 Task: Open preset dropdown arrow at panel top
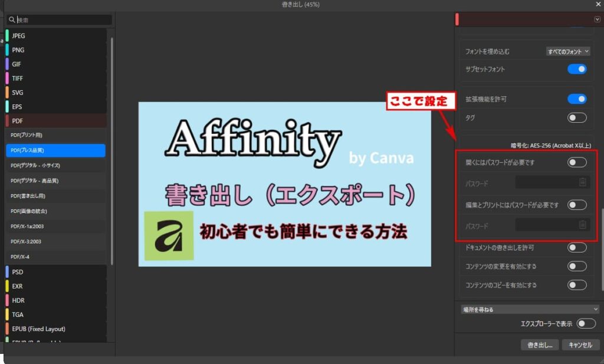pyautogui.click(x=597, y=19)
